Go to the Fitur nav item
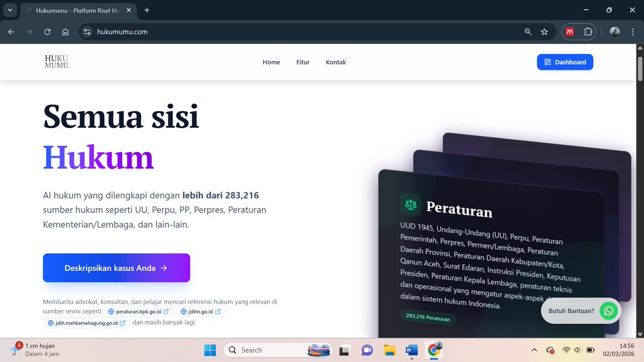This screenshot has height=362, width=644. coord(303,62)
